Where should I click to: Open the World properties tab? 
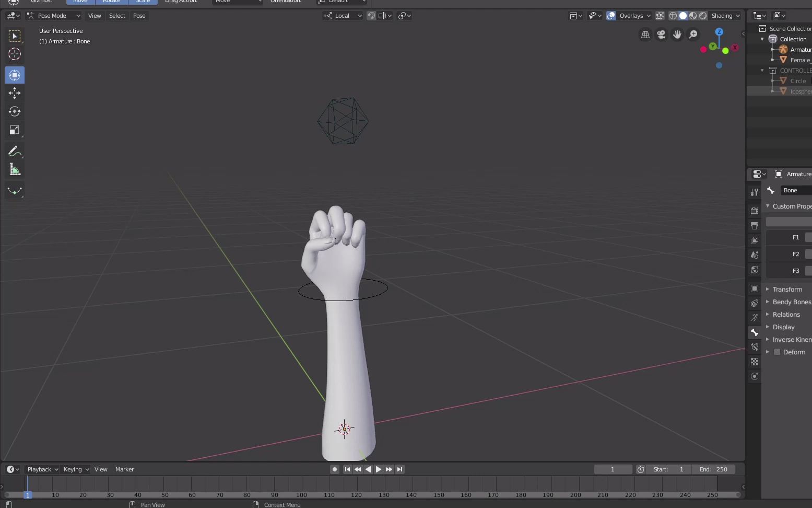click(x=755, y=270)
